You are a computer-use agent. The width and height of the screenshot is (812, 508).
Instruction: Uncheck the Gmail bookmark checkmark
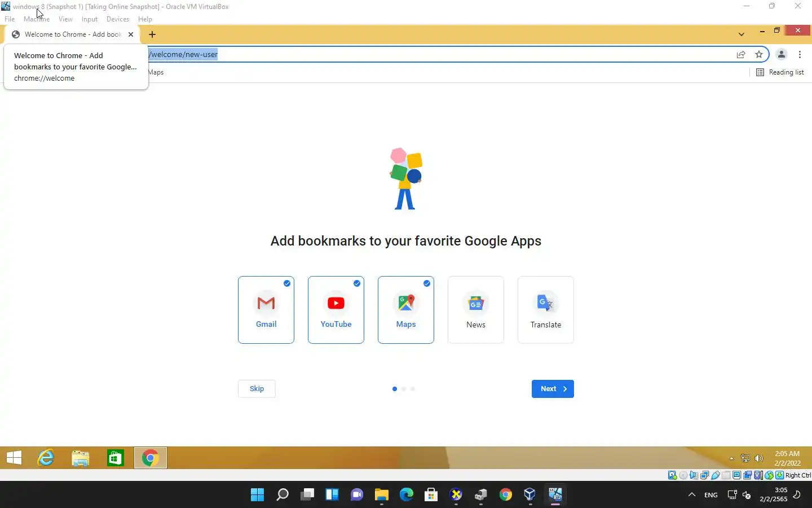pyautogui.click(x=287, y=283)
